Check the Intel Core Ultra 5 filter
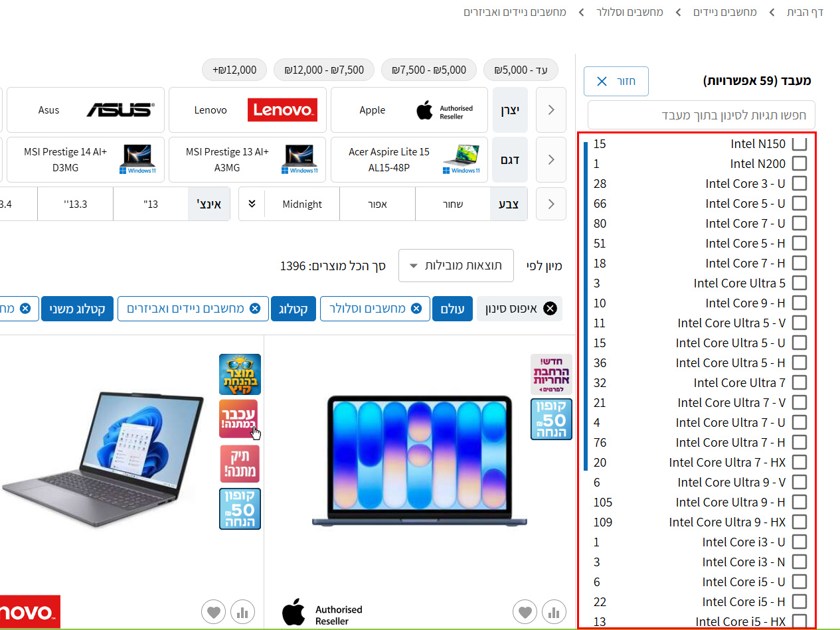840x630 pixels. (799, 283)
